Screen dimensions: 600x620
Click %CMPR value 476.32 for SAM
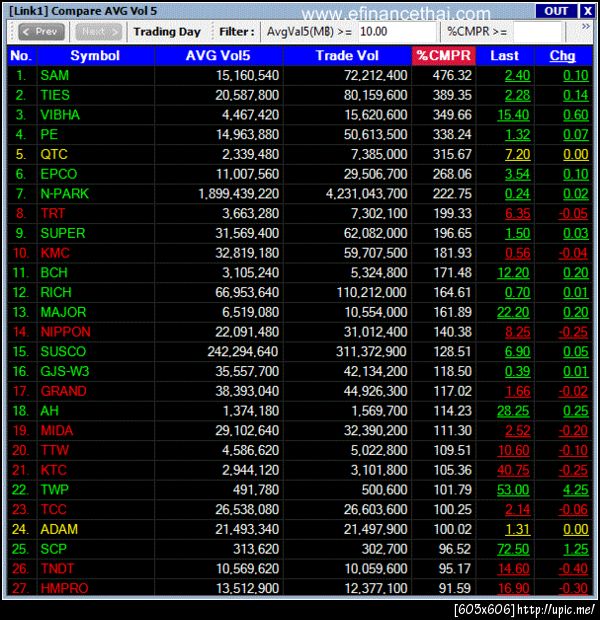tap(452, 75)
